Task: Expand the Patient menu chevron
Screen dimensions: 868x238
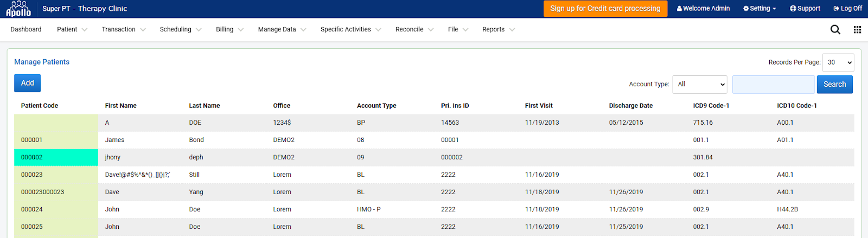Action: 85,30
